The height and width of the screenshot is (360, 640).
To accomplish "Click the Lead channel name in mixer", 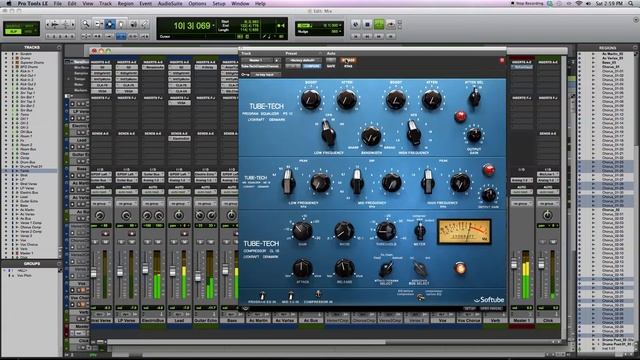I will tap(179, 320).
